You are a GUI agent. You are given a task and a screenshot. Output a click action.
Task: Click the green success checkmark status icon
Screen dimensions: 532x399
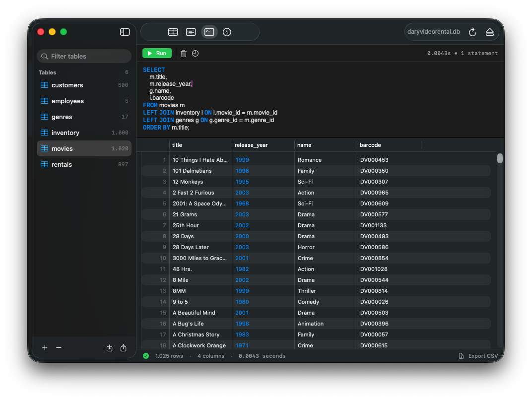pyautogui.click(x=146, y=356)
